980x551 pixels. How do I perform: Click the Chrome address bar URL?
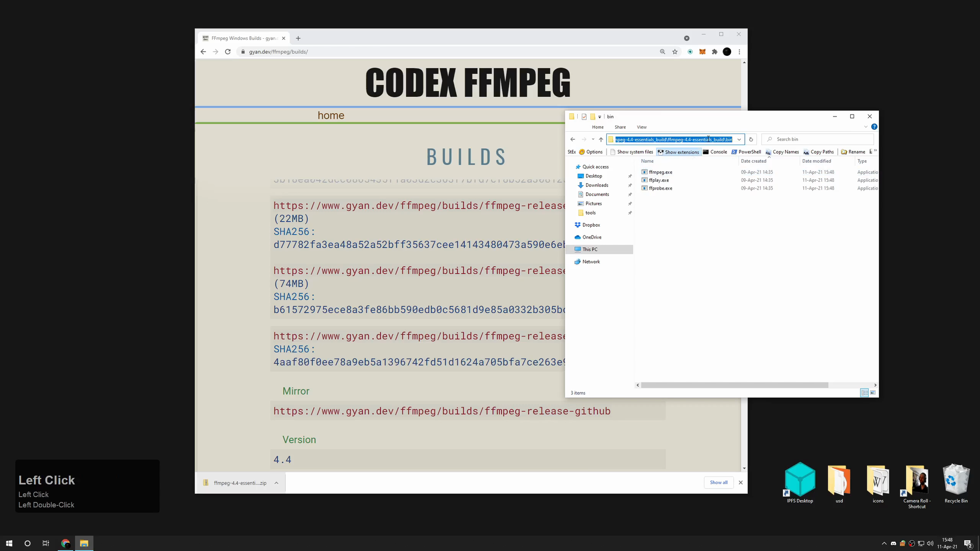pos(278,52)
